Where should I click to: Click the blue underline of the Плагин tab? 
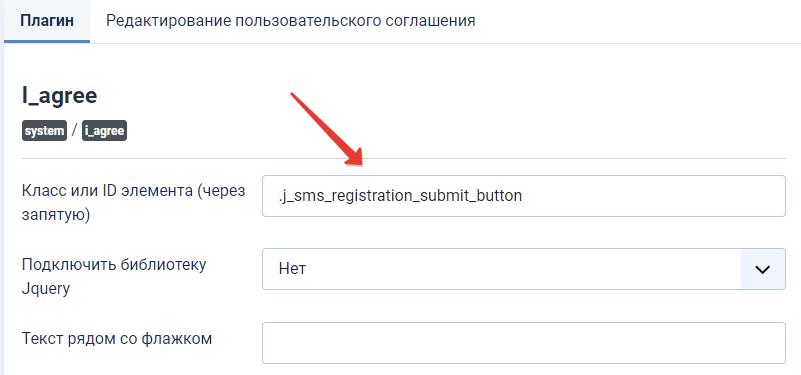click(47, 42)
